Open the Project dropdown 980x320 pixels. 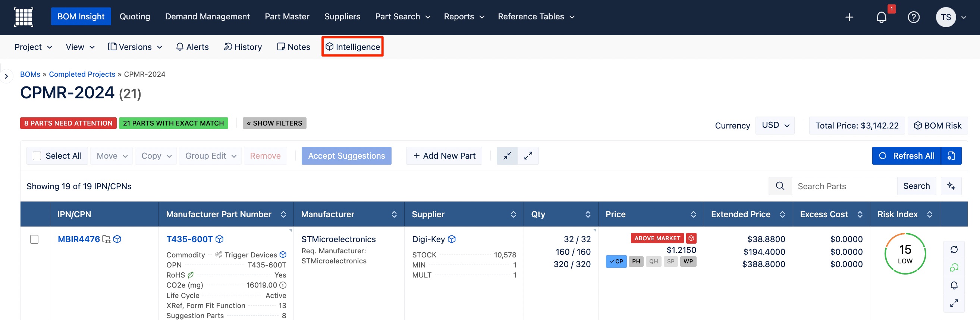33,47
